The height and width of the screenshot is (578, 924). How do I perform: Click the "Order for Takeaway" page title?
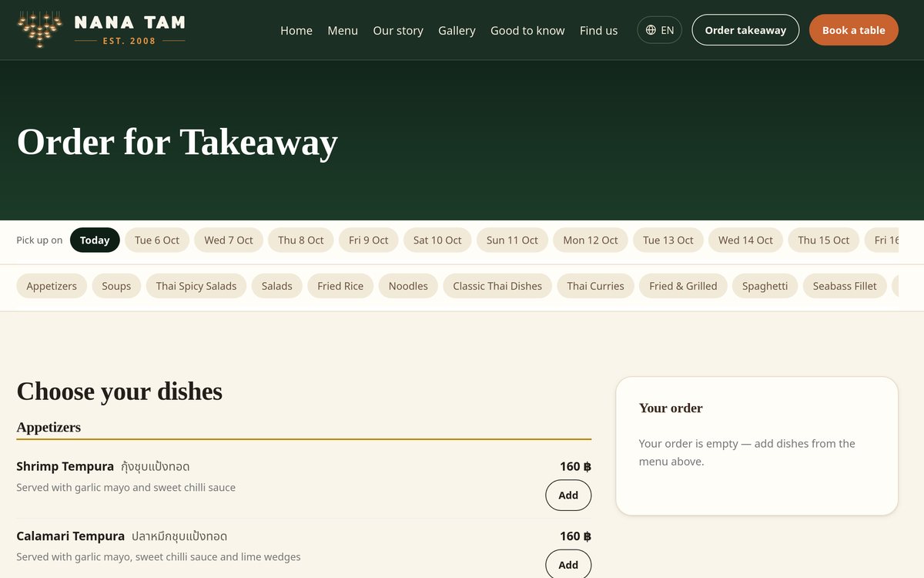[x=177, y=142]
